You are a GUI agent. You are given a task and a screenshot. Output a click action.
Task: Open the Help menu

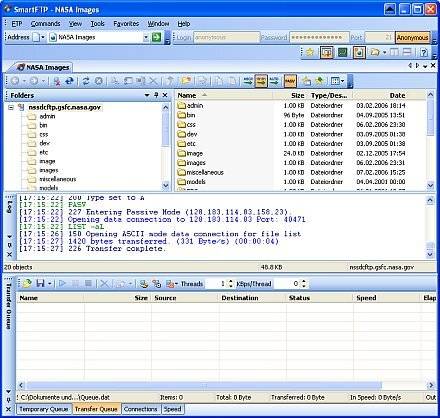coord(184,24)
